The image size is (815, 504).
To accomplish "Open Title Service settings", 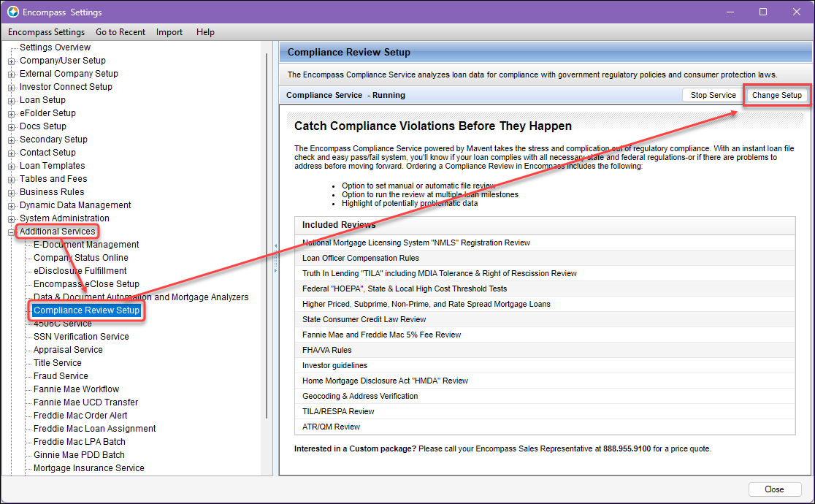I will point(58,363).
